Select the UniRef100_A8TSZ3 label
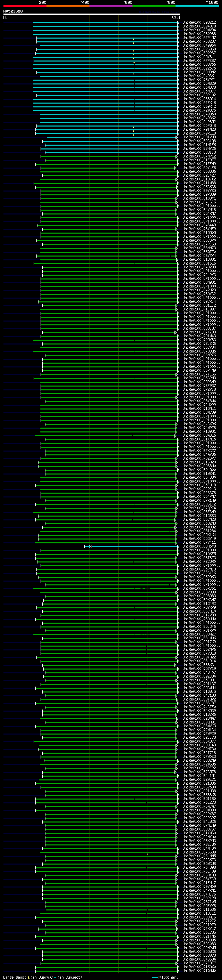 [x=199, y=558]
